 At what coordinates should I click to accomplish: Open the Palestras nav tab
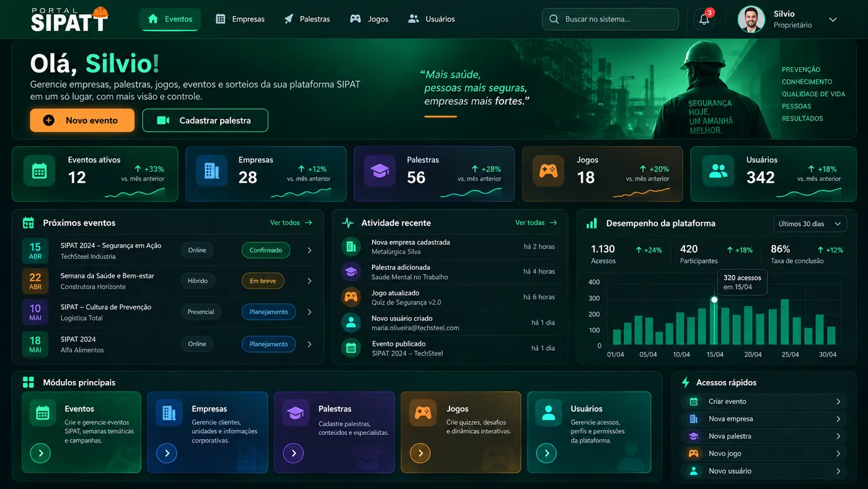(x=307, y=19)
